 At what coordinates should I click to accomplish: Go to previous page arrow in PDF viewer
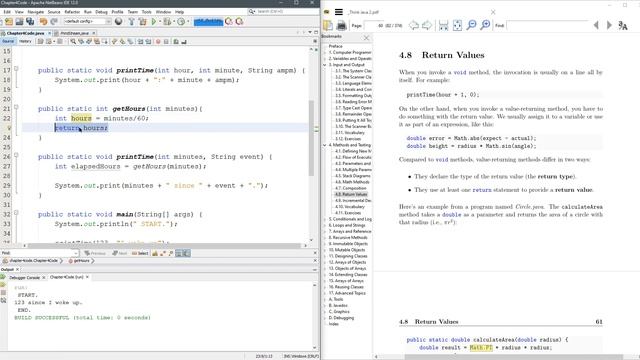click(x=413, y=25)
